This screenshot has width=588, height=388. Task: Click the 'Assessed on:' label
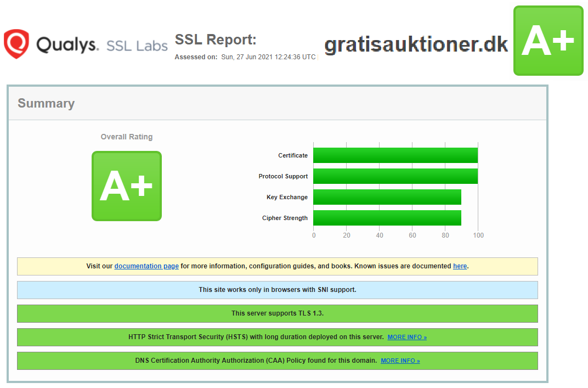coord(196,57)
